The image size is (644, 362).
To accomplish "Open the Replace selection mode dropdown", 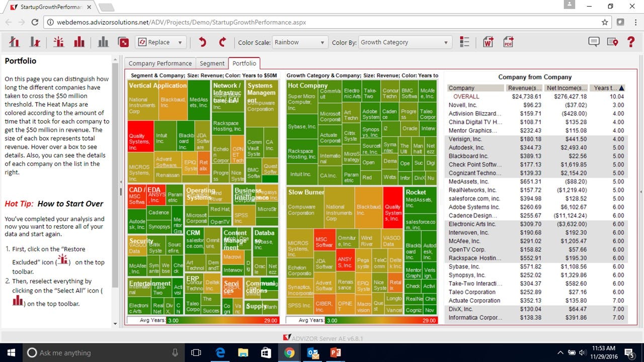I will pos(160,42).
